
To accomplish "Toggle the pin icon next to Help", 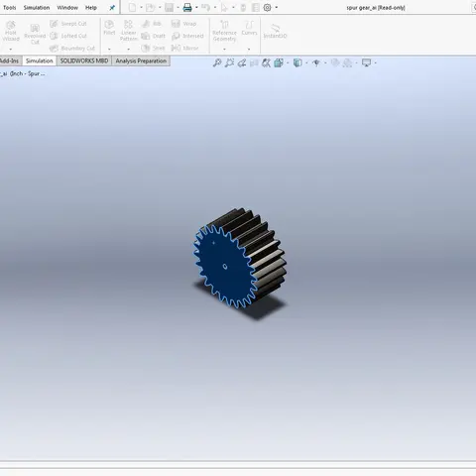I will coord(112,8).
